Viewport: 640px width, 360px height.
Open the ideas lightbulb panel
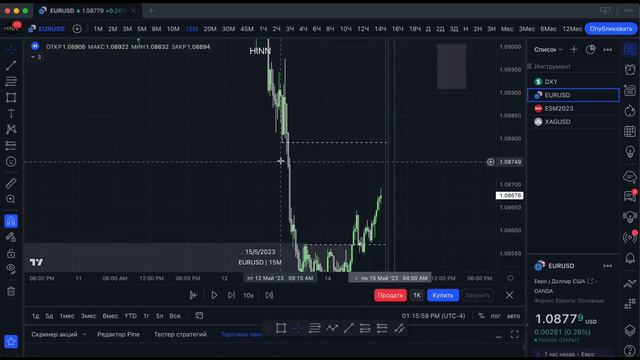pyautogui.click(x=630, y=151)
